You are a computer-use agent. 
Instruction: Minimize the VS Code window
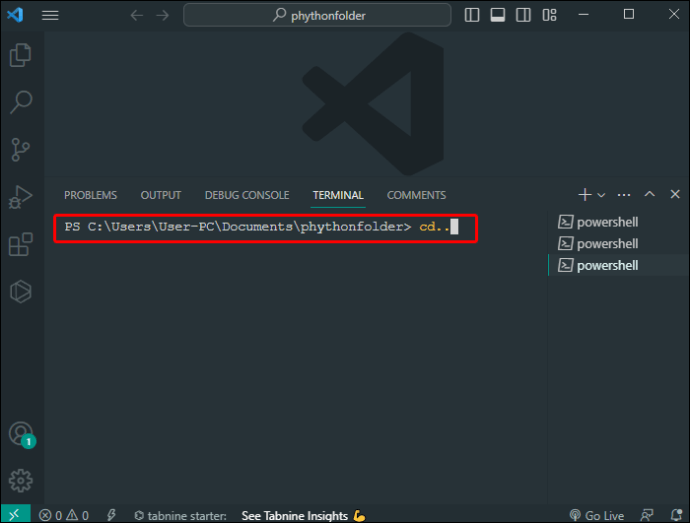[584, 15]
